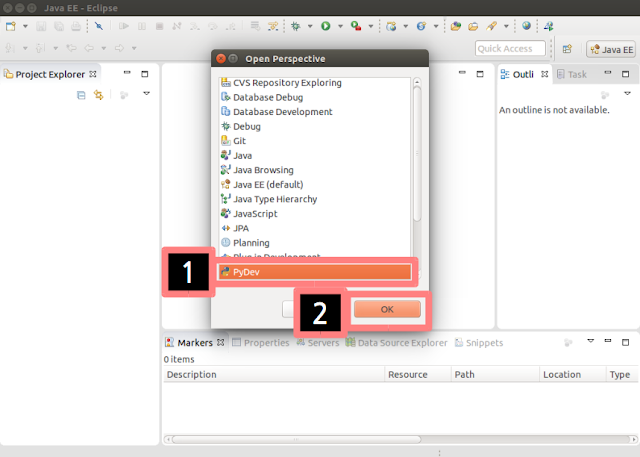The width and height of the screenshot is (640, 457).
Task: Click the Step Into icon
Action: [195, 27]
